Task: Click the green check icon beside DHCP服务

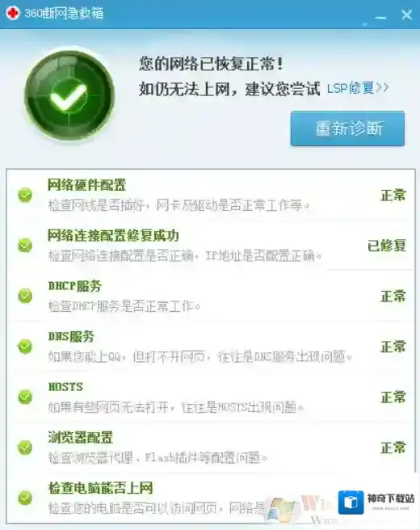Action: (25, 296)
